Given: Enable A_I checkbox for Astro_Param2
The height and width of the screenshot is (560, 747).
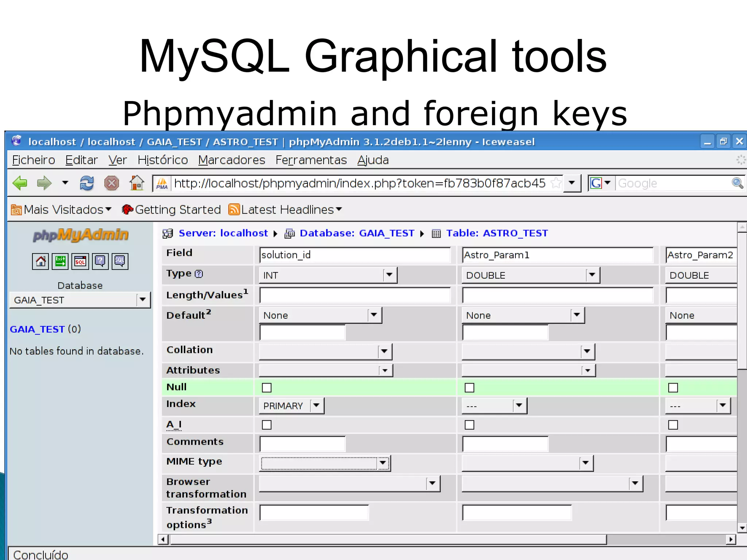Looking at the screenshot, I should 673,425.
